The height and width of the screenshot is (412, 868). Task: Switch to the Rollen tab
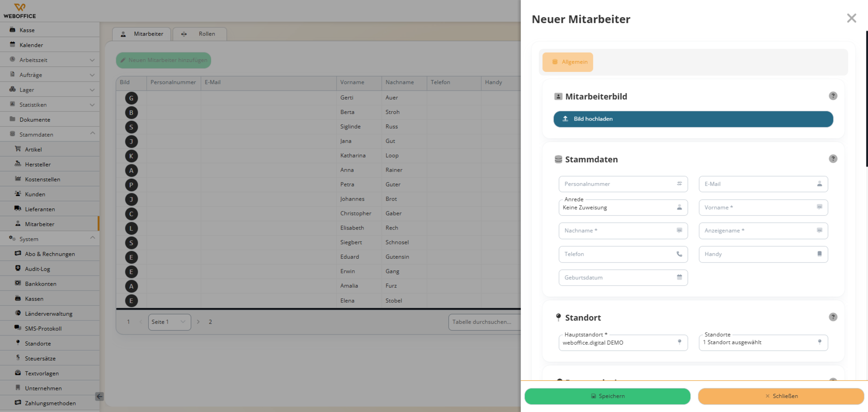tap(200, 34)
